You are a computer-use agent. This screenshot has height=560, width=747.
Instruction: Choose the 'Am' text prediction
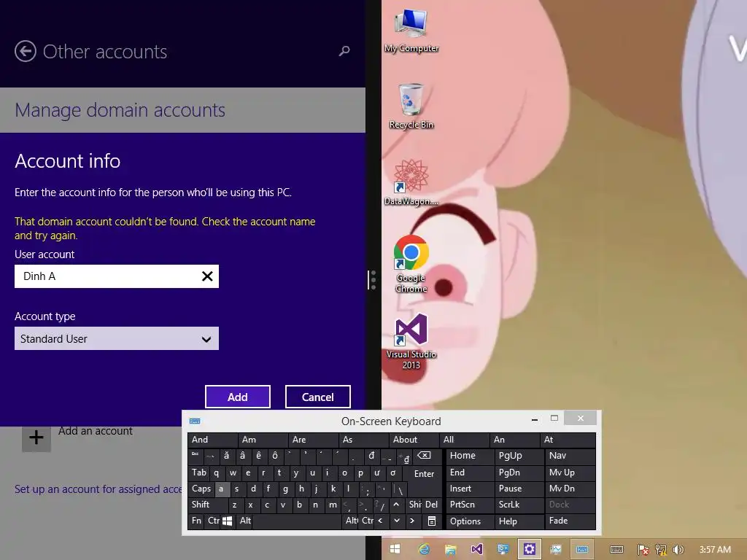tap(263, 440)
